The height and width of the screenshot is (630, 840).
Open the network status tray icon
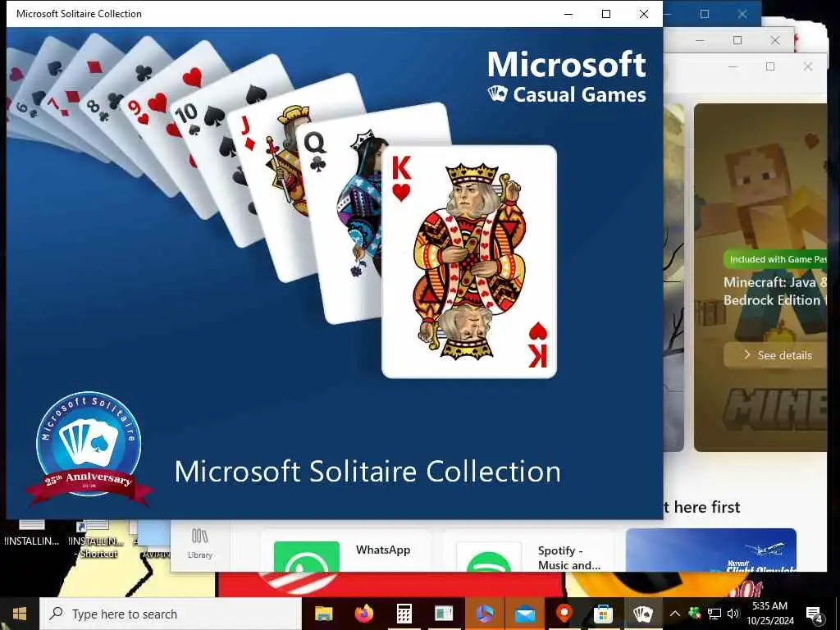coord(714,614)
